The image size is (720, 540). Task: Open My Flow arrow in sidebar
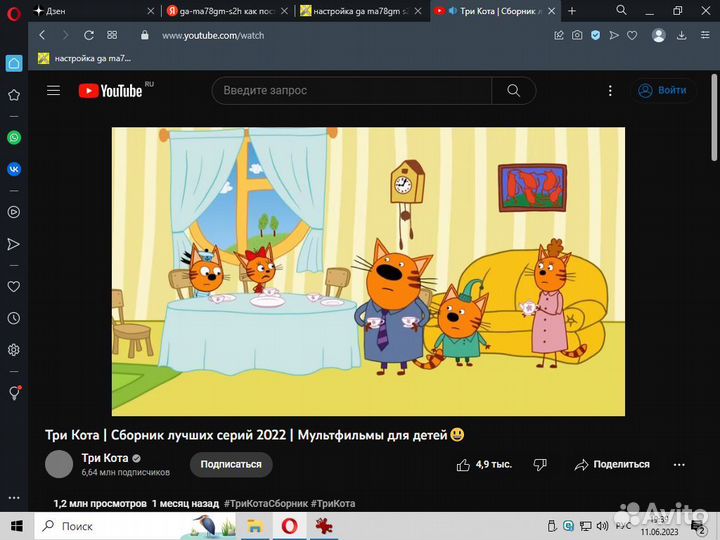pos(14,244)
